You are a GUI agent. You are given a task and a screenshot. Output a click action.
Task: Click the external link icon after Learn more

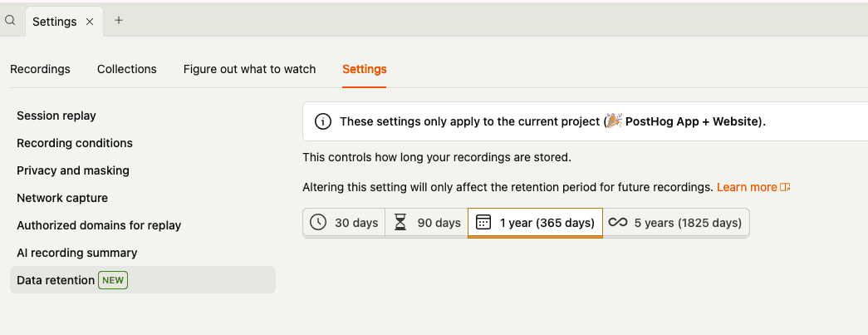pyautogui.click(x=785, y=187)
